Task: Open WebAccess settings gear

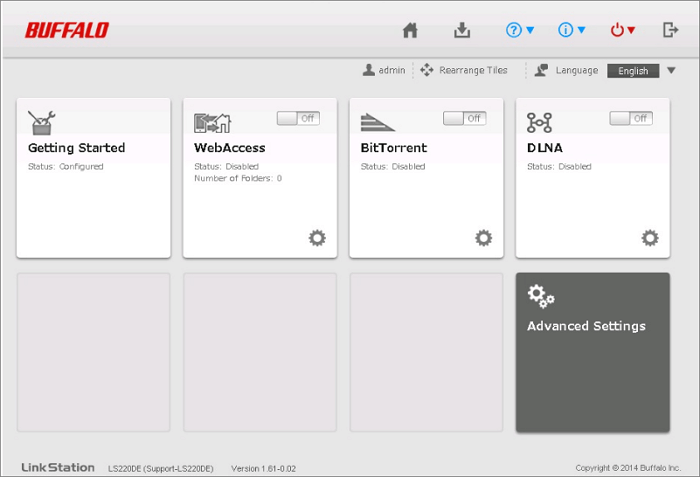Action: point(317,237)
